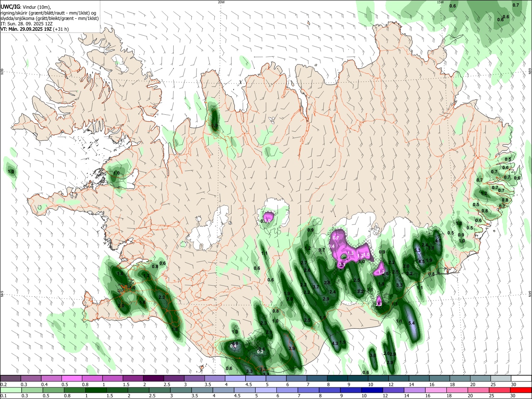Pick snow scale swatch between 0.2 and 0.3
Viewport: 532px width, 399px height.
pos(10,379)
